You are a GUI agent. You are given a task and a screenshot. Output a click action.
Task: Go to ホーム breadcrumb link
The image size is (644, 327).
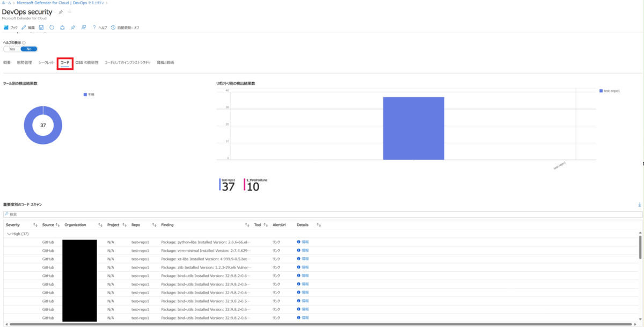click(6, 3)
